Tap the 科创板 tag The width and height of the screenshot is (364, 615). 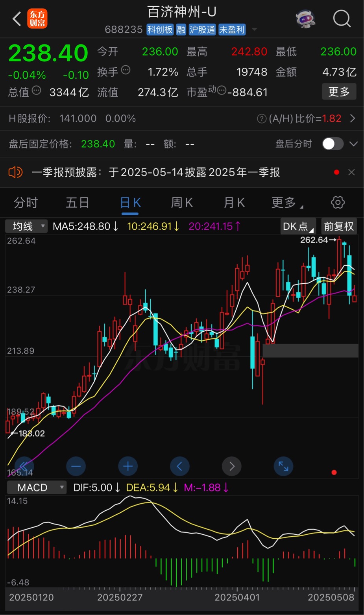pos(160,30)
